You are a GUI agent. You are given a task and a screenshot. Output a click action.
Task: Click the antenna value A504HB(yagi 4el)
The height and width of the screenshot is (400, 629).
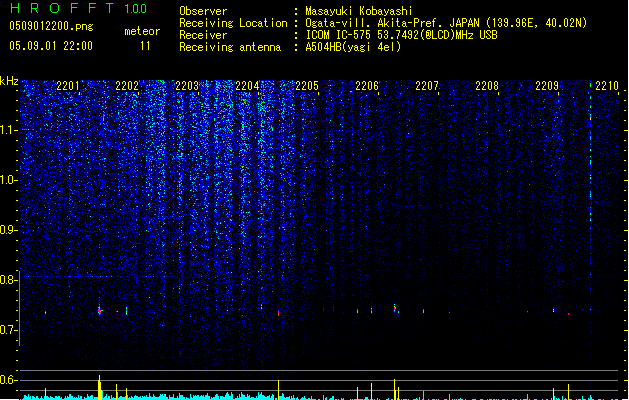point(353,47)
